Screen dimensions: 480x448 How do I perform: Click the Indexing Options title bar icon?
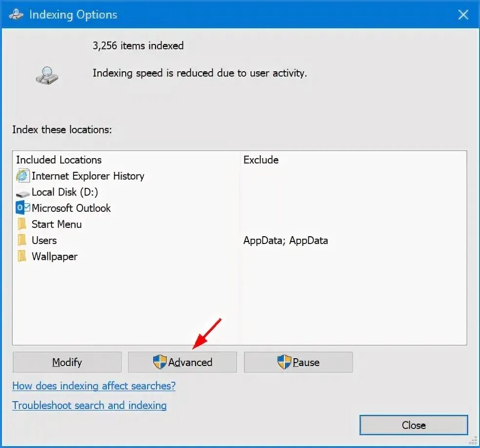(16, 14)
